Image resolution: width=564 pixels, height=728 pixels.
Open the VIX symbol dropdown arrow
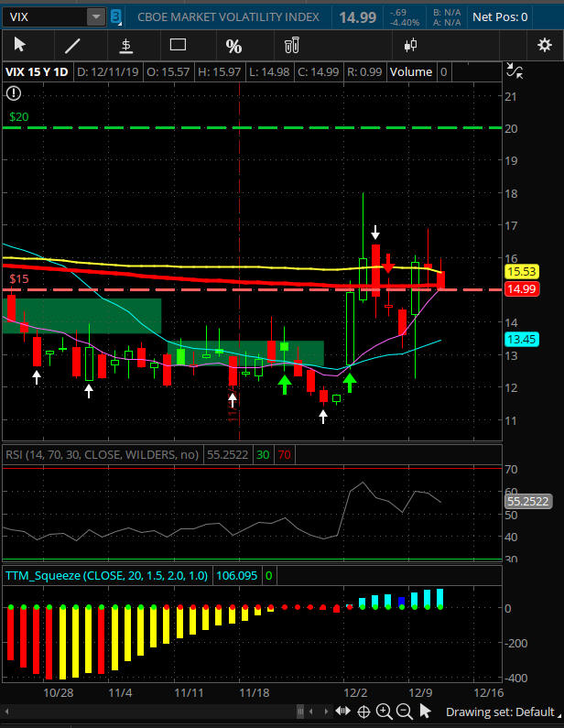coord(95,16)
